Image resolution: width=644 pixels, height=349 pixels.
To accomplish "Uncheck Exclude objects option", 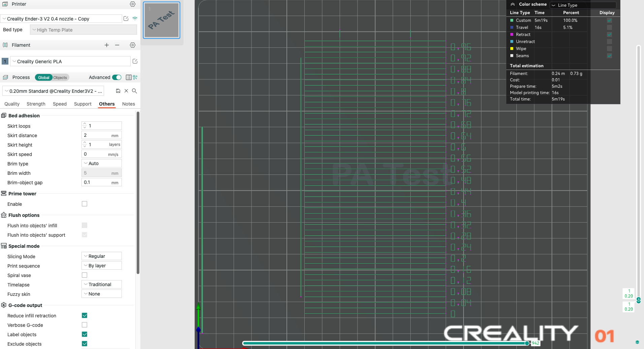I will (x=84, y=344).
